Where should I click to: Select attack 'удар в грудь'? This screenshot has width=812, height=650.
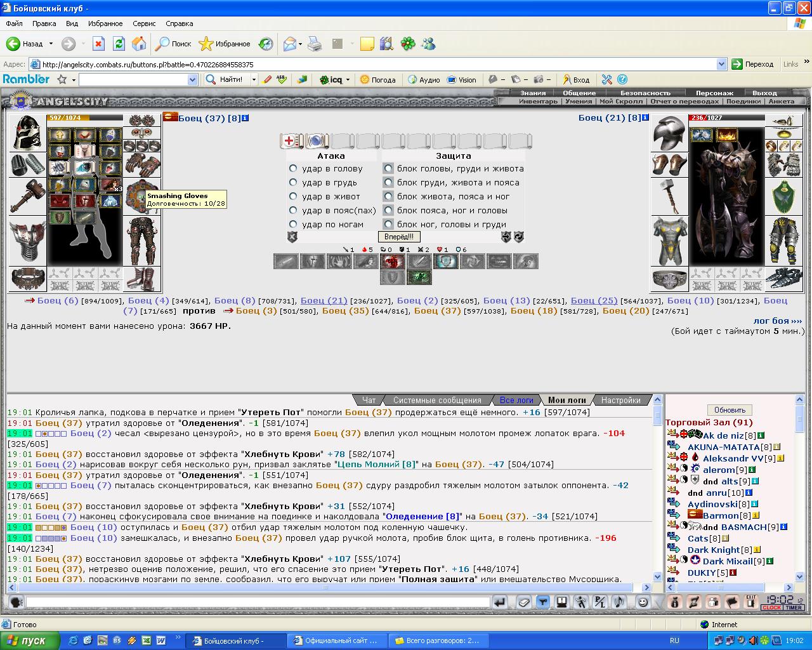(293, 182)
